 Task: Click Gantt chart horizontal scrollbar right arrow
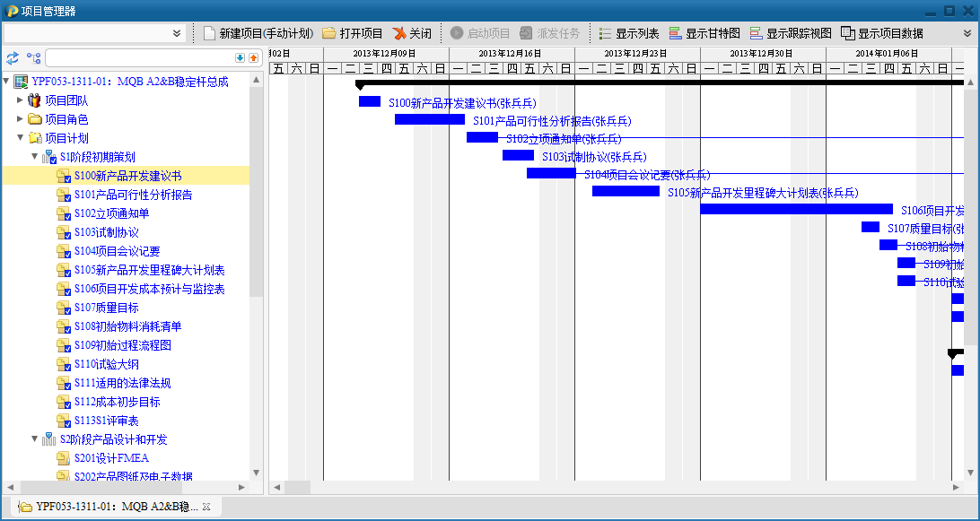pos(956,487)
